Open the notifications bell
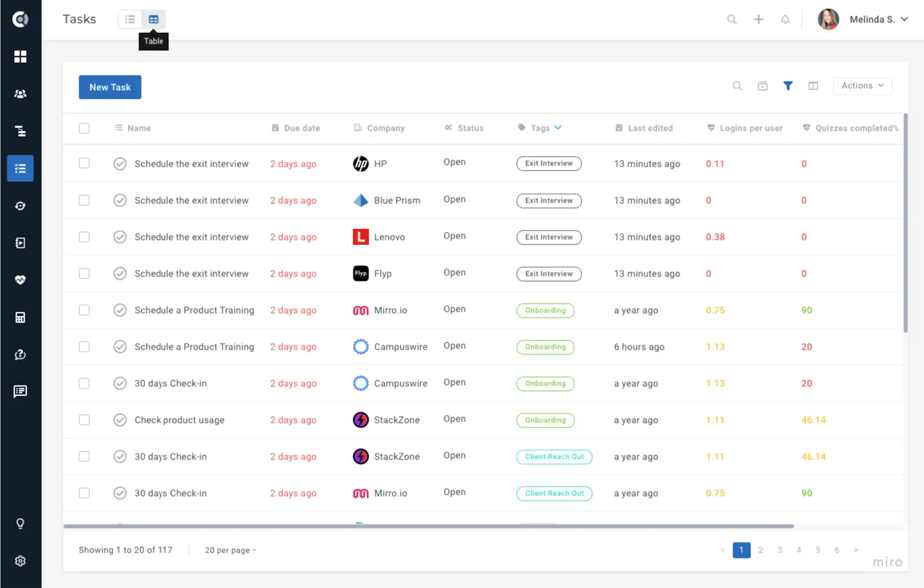 785,20
